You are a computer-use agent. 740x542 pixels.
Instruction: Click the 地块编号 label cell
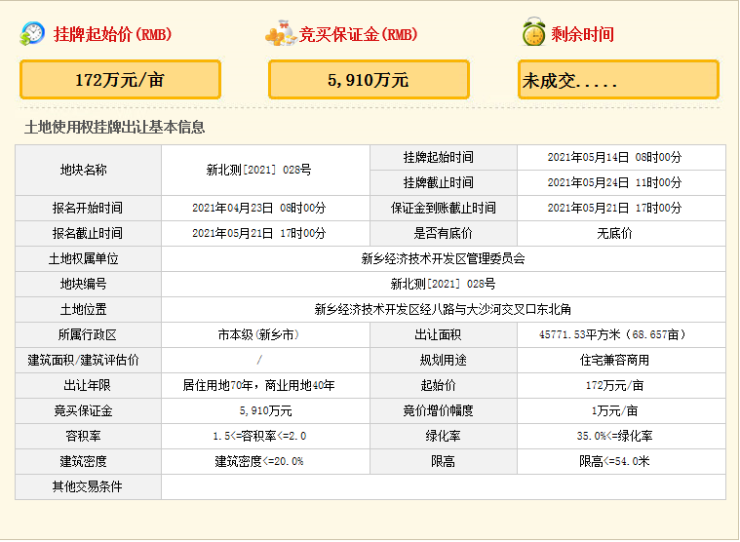pyautogui.click(x=88, y=284)
